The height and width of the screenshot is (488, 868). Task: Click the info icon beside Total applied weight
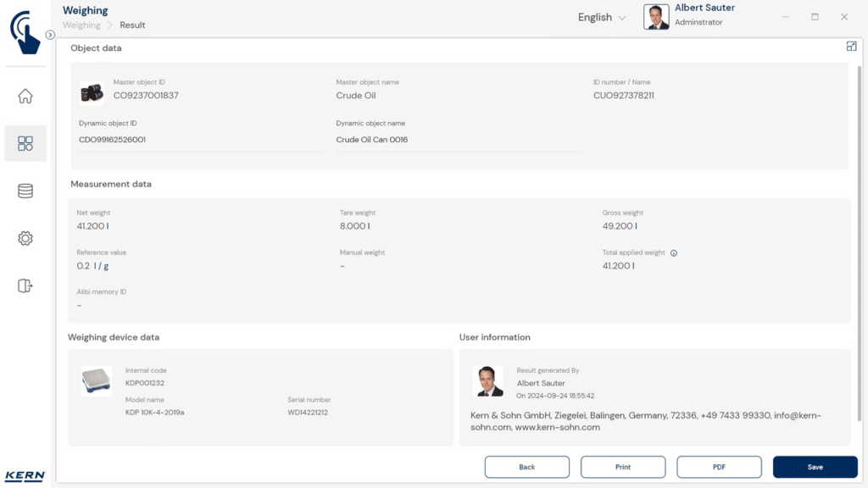point(674,252)
